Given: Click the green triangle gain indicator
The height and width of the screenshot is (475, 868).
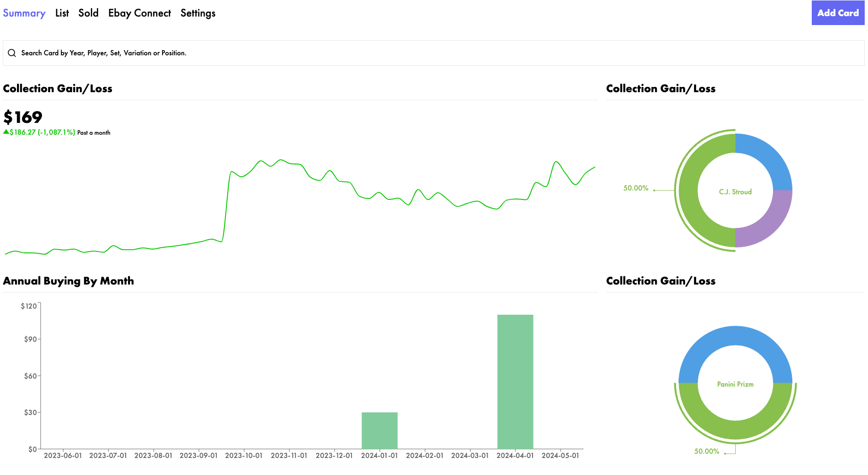Looking at the screenshot, I should [7, 132].
